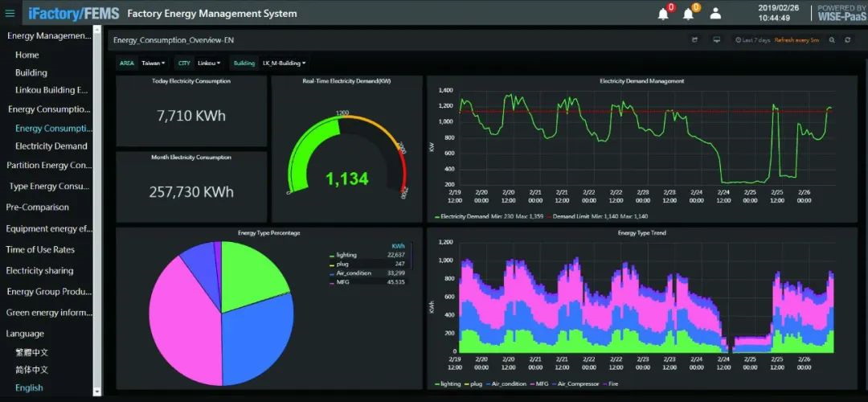Open the AREA Taiwan dropdown
The height and width of the screenshot is (402, 868).
153,63
